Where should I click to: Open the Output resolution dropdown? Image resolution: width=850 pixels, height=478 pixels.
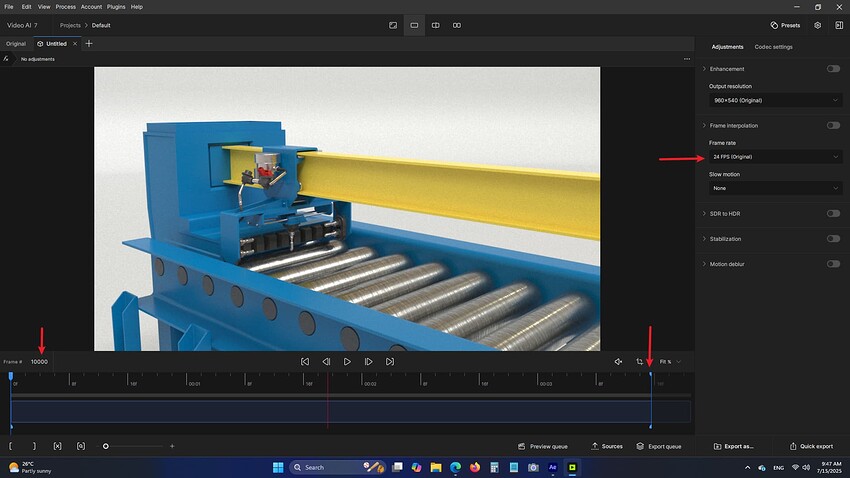coord(775,100)
